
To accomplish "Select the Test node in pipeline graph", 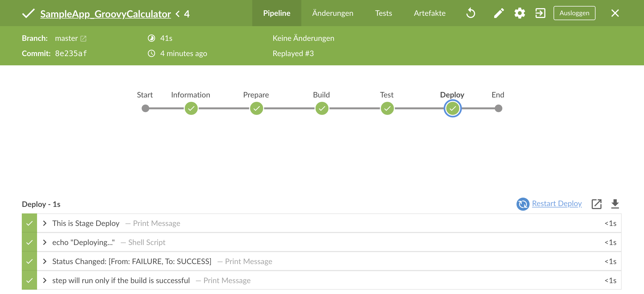I will click(387, 108).
